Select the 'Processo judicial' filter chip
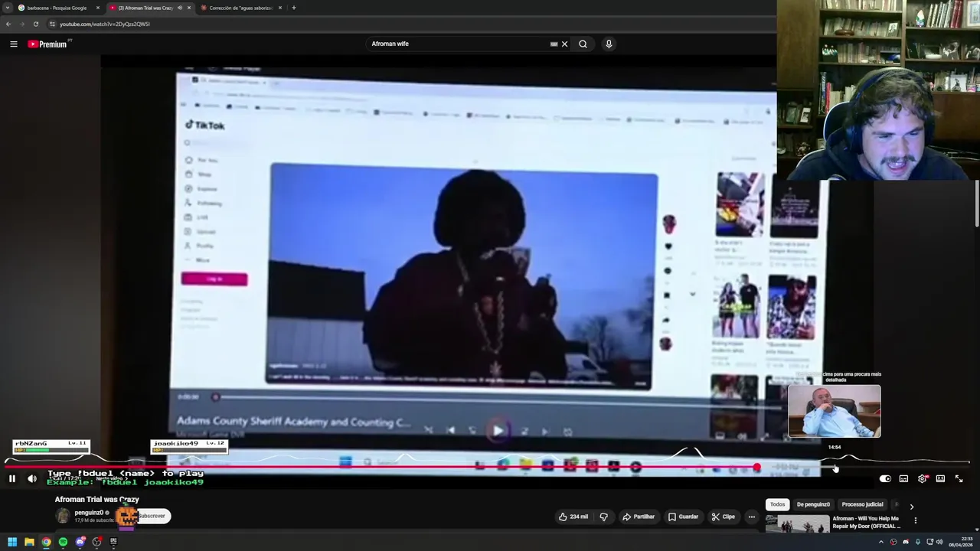980x551 pixels. click(x=862, y=504)
